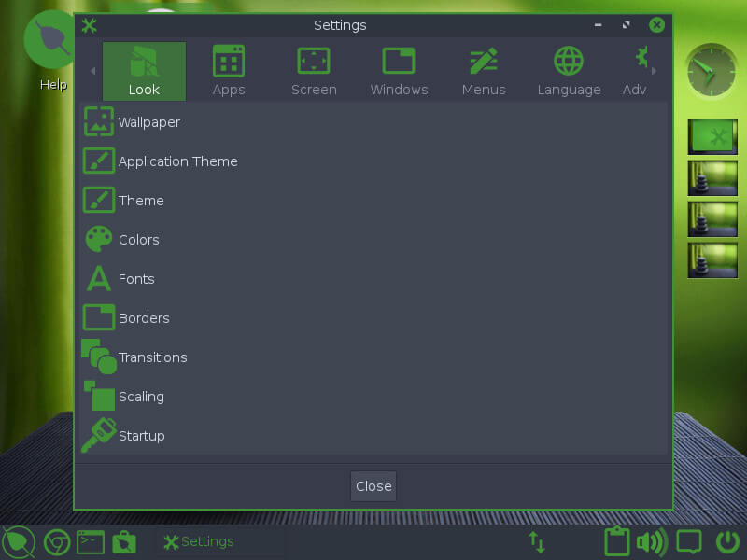Switch to the Apps tab

pos(229,71)
